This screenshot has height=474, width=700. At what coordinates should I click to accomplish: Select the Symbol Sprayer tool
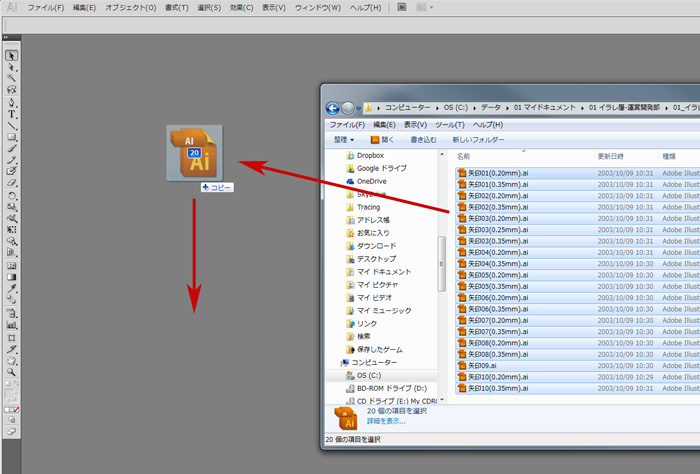12,313
